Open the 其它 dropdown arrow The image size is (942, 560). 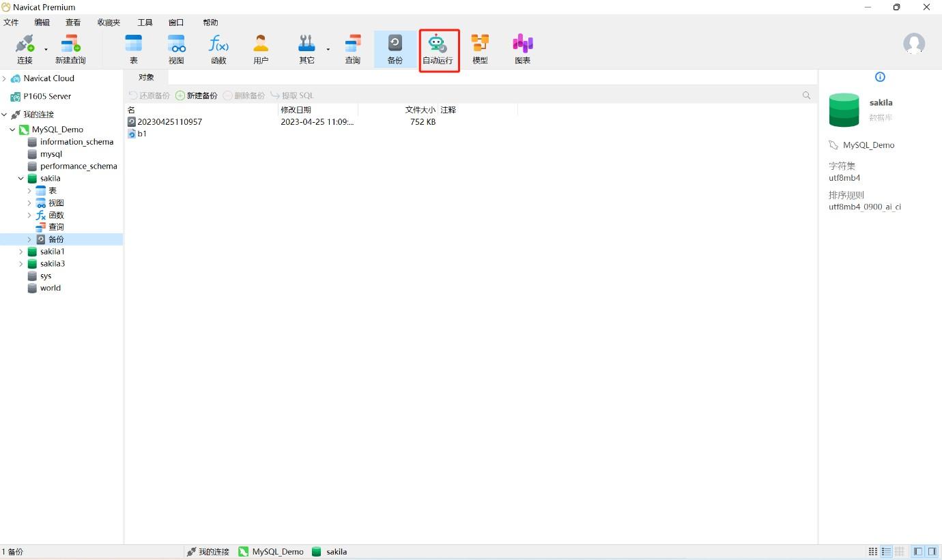[328, 50]
